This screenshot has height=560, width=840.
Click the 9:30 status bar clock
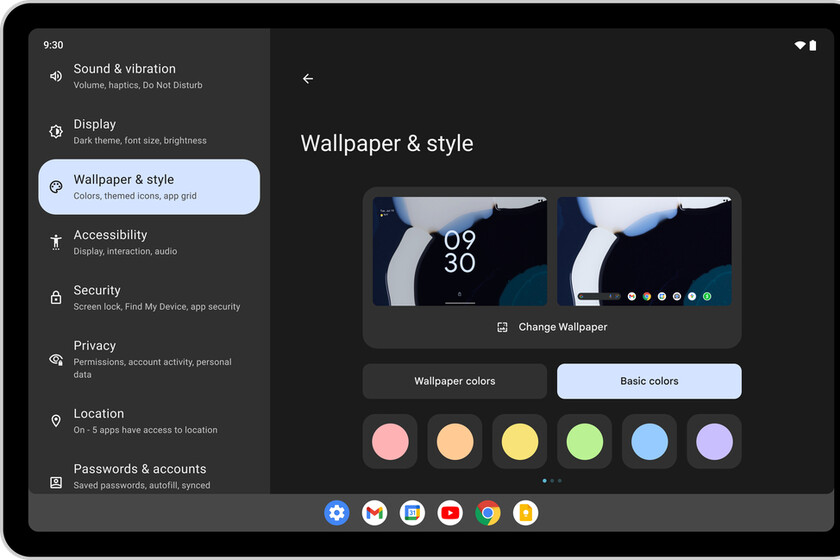pyautogui.click(x=53, y=45)
